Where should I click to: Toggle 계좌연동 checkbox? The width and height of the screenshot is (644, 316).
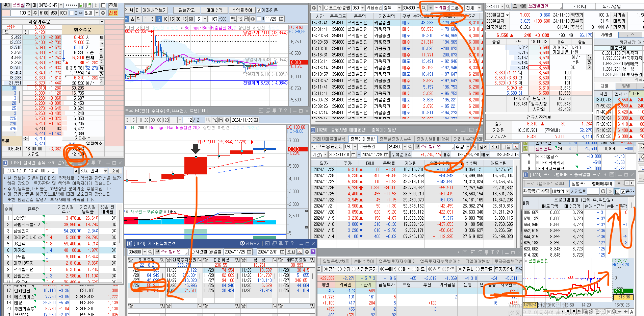(259, 10)
